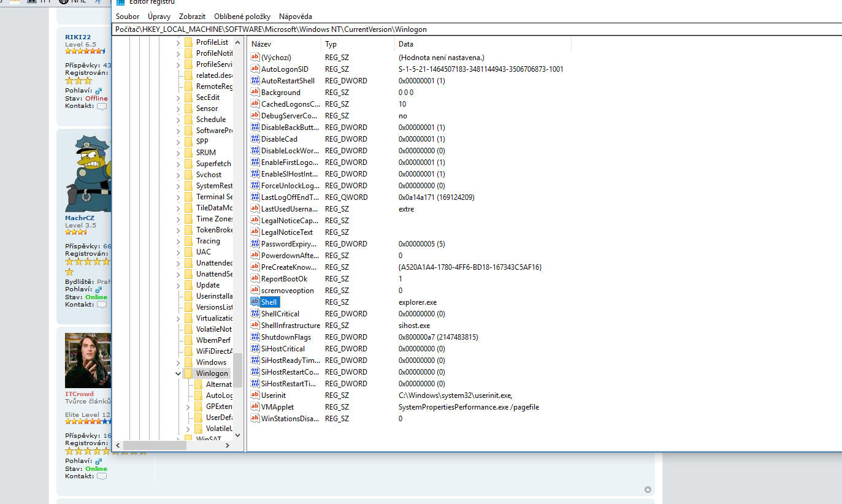This screenshot has width=842, height=504.
Task: Click the DisableCad DWORD value icon
Action: [256, 139]
